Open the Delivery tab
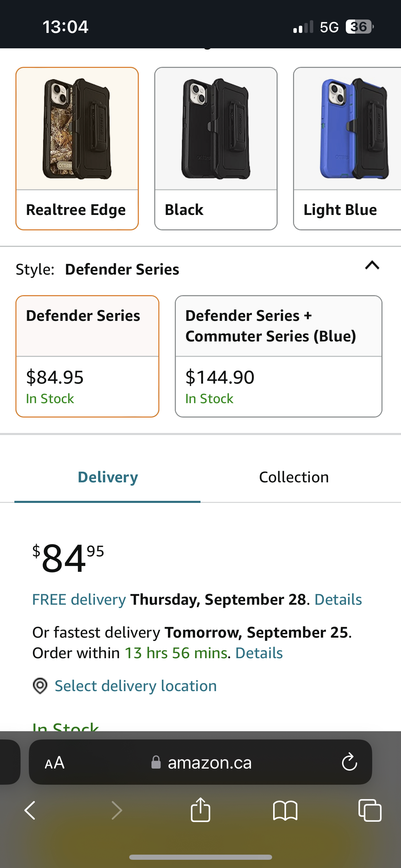401x868 pixels. pos(107,477)
